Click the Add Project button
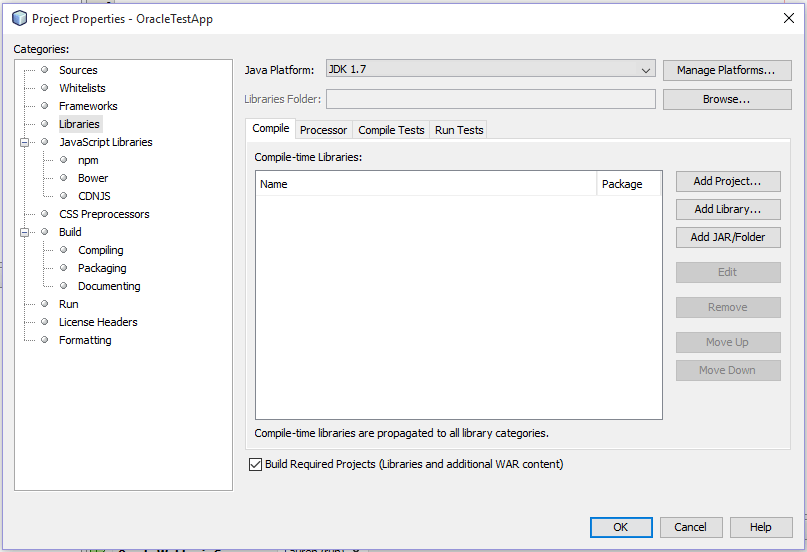Screen dimensions: 807x552 pos(727,181)
